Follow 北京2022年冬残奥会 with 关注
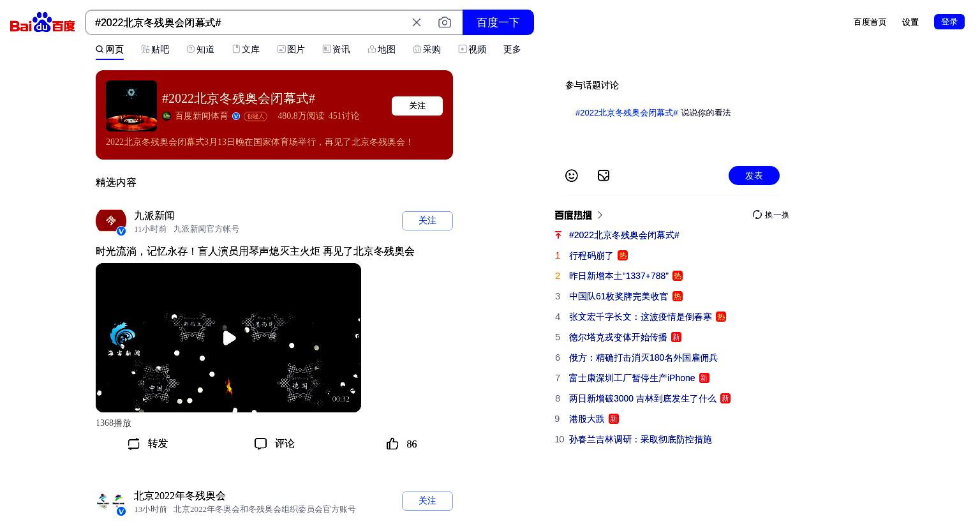 pos(427,501)
